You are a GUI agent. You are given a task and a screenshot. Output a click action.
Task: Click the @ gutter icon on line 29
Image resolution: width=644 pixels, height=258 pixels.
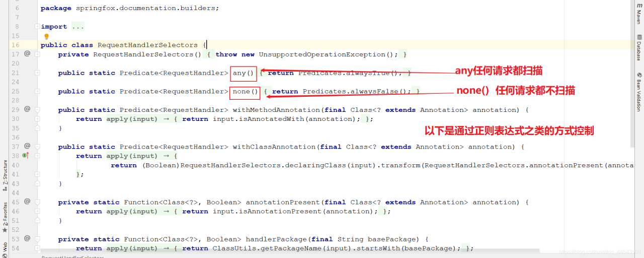coord(27,109)
